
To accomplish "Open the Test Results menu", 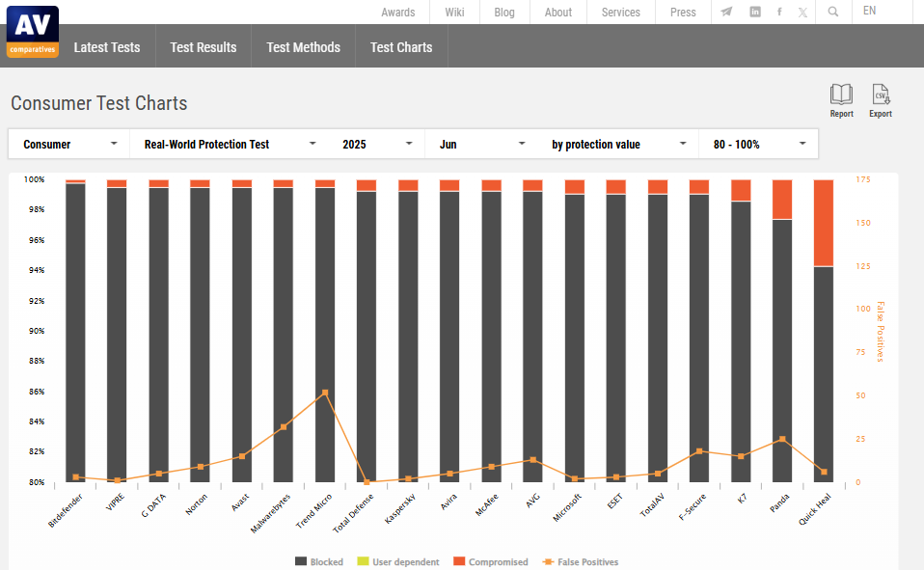I will pos(204,47).
